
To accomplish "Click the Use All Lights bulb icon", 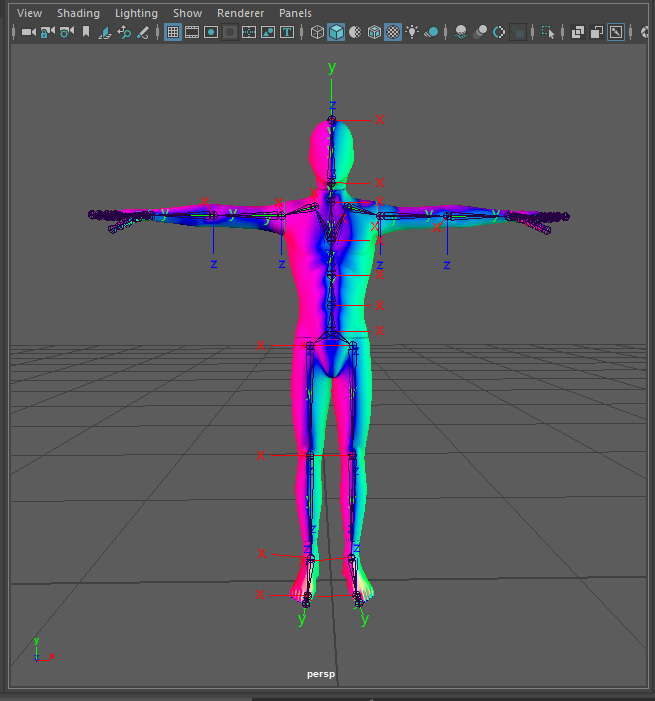I will [412, 32].
